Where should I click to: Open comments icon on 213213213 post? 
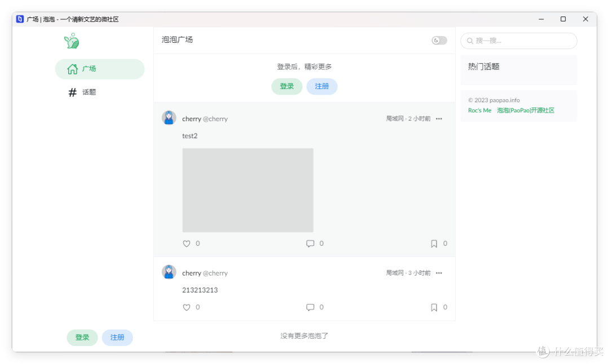pos(310,307)
